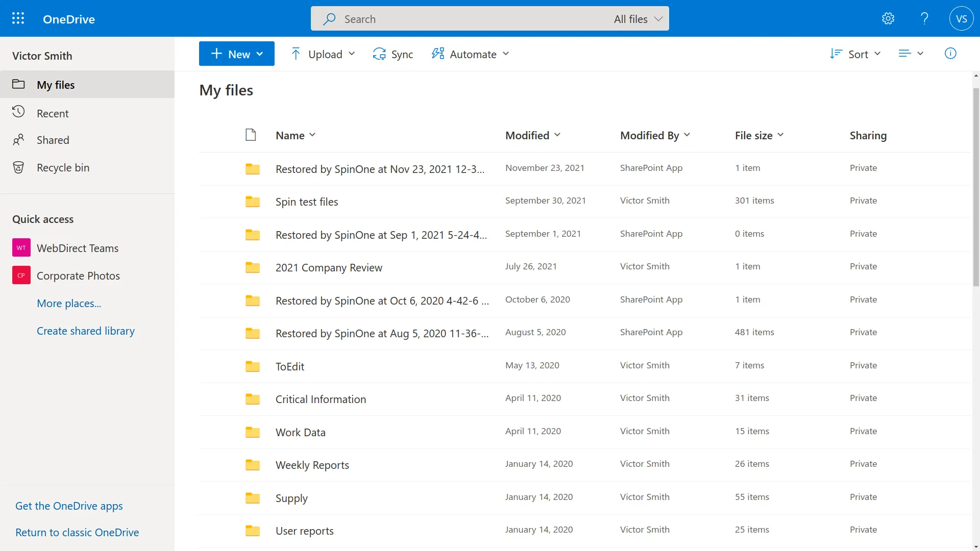Open Create shared library link
Image resolution: width=980 pixels, height=551 pixels.
tap(85, 331)
